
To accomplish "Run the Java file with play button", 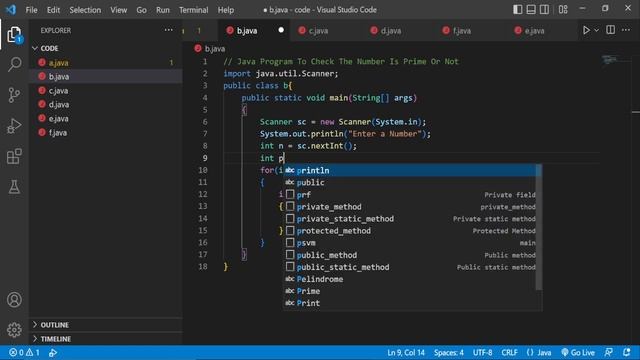I will click(x=586, y=30).
